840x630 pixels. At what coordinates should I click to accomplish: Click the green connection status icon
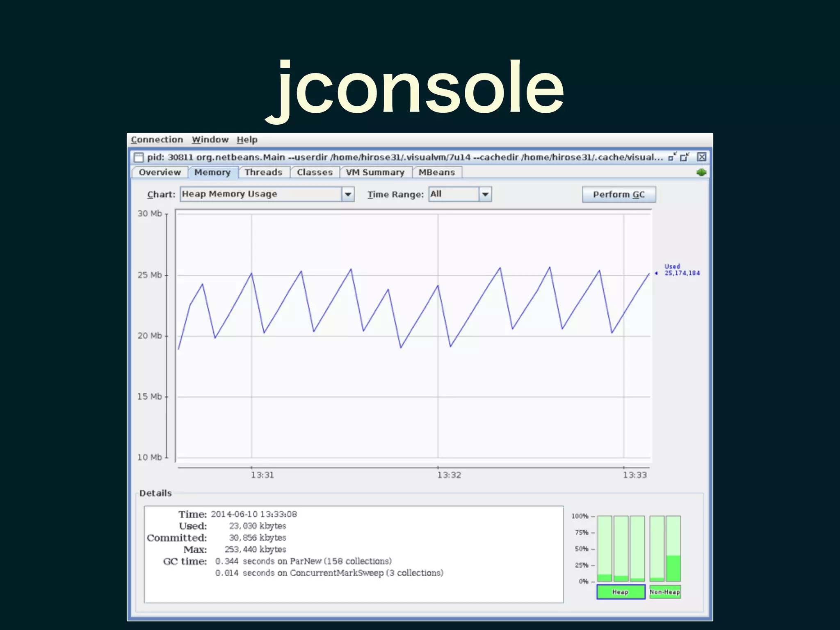[701, 173]
